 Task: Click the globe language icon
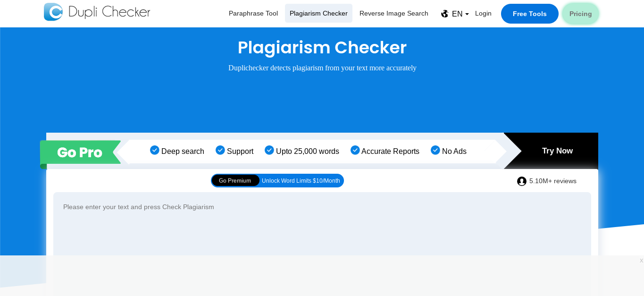tap(445, 14)
